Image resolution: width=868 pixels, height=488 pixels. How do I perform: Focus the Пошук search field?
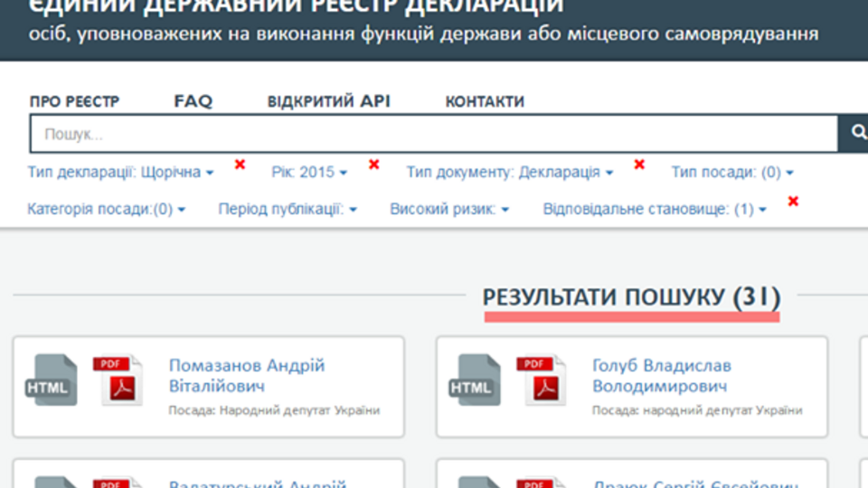pyautogui.click(x=434, y=134)
